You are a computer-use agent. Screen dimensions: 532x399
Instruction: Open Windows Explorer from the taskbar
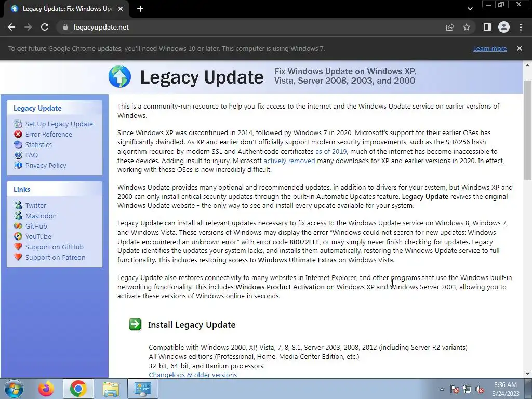111,389
